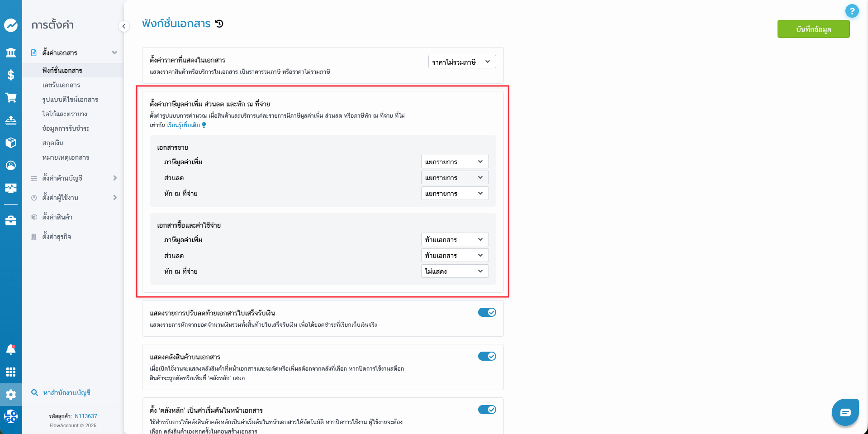Viewport: 868px width, 434px height.
Task: Select โลโก้และตรายาง menu item
Action: click(65, 114)
